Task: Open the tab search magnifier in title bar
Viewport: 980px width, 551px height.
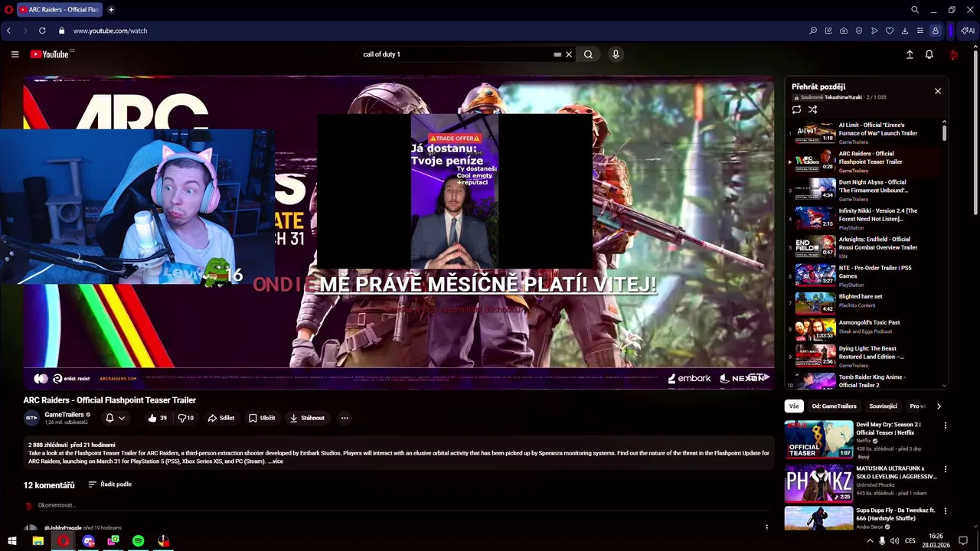Action: coord(915,10)
